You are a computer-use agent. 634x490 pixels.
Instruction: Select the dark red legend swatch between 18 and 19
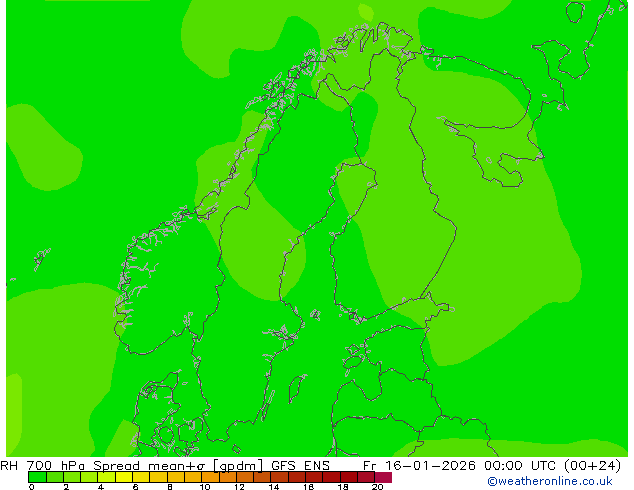349,477
